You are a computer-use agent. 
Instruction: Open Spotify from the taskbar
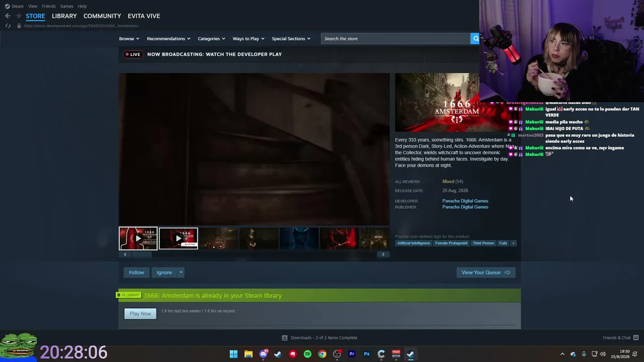click(307, 354)
